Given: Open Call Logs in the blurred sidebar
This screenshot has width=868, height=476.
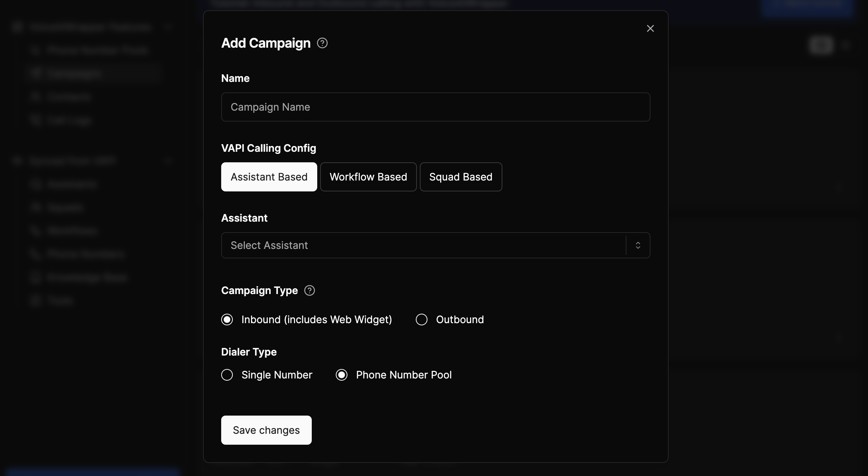Looking at the screenshot, I should (x=68, y=120).
